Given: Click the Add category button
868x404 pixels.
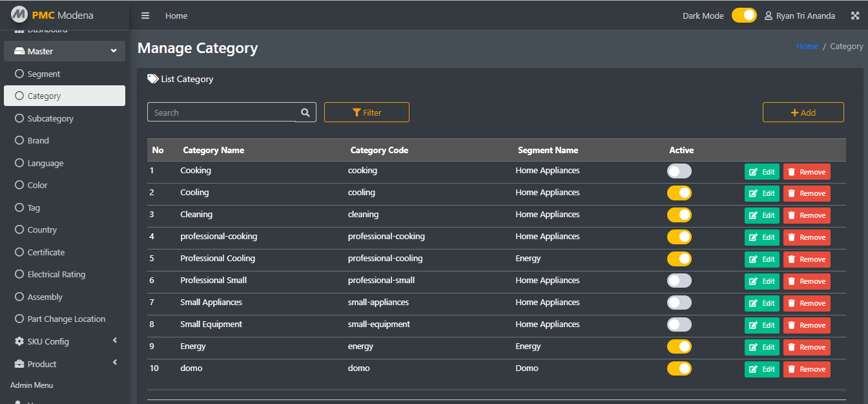Looking at the screenshot, I should coord(803,112).
